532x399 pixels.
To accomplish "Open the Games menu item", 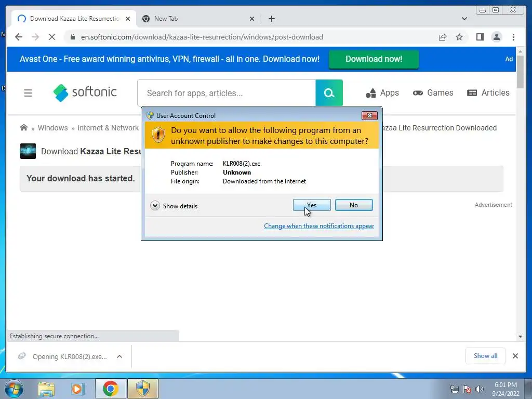I will tap(433, 92).
